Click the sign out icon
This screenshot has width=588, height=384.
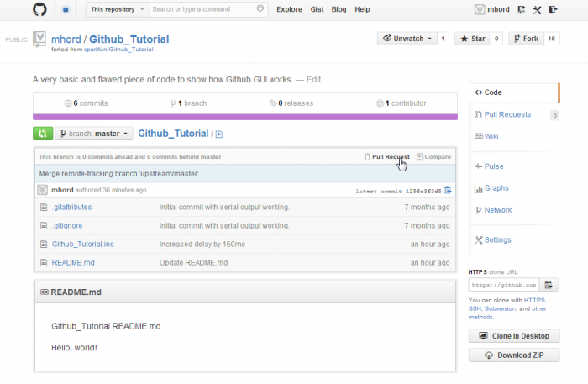[553, 10]
